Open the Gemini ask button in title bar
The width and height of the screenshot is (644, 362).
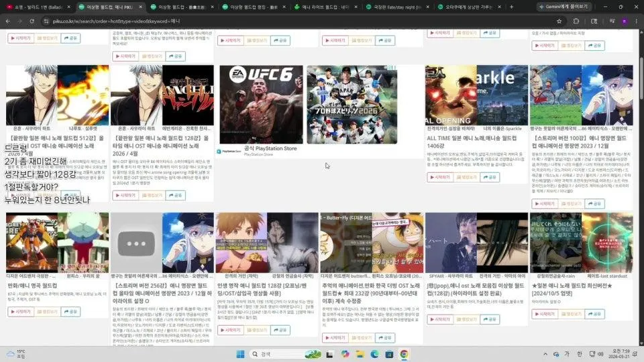(564, 7)
